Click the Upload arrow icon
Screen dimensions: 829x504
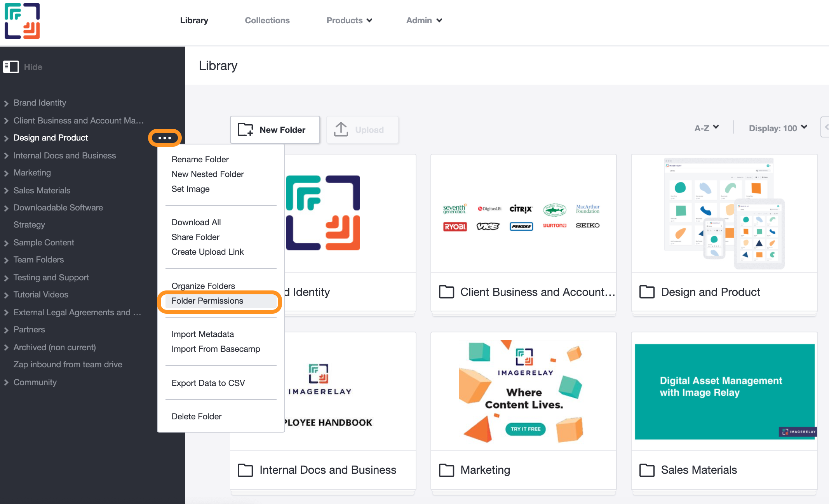(341, 130)
